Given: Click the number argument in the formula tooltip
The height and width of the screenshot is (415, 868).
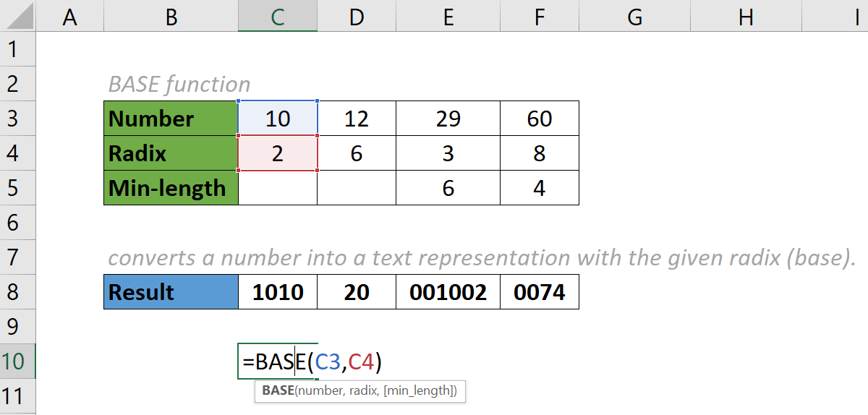Looking at the screenshot, I should (318, 391).
